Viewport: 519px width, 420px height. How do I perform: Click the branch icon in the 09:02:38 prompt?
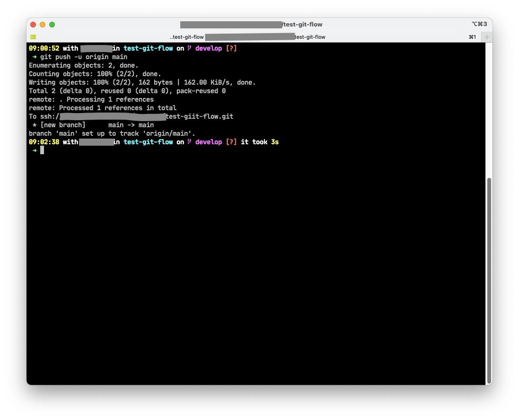190,142
